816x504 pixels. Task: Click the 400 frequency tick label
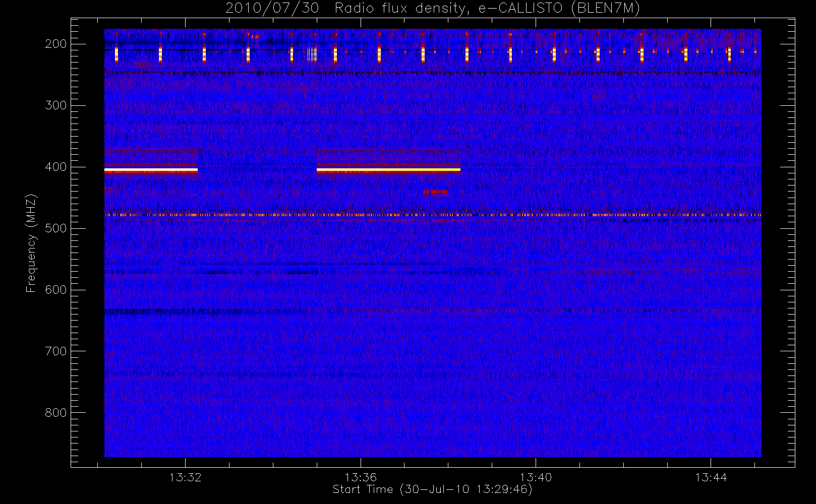click(x=56, y=167)
